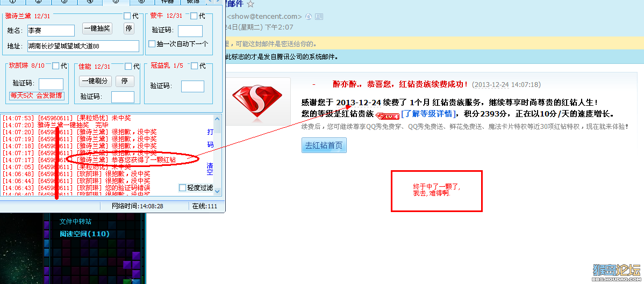644x284 pixels.
Task: Select log row 雅诗兰黛一键抽奖 完毕
Action: (x=56, y=125)
